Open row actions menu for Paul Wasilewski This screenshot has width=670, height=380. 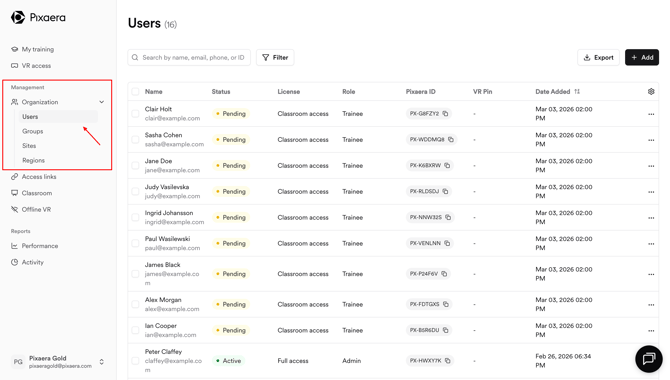[x=651, y=244]
